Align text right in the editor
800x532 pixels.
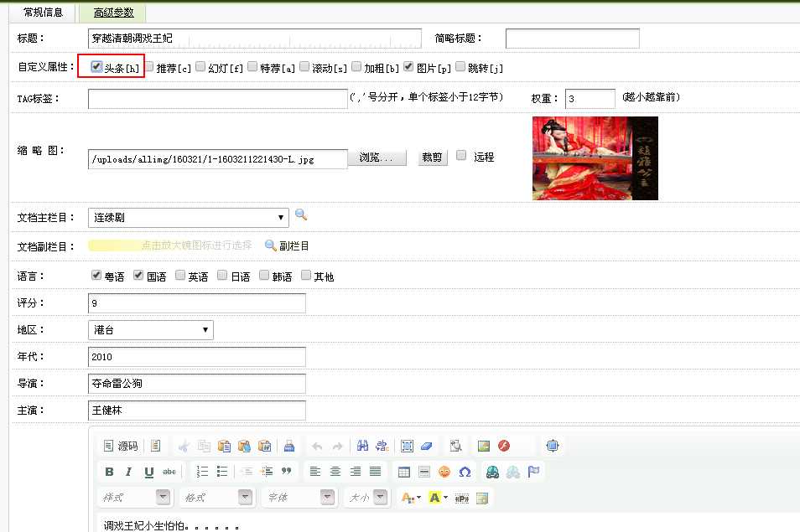pos(355,472)
